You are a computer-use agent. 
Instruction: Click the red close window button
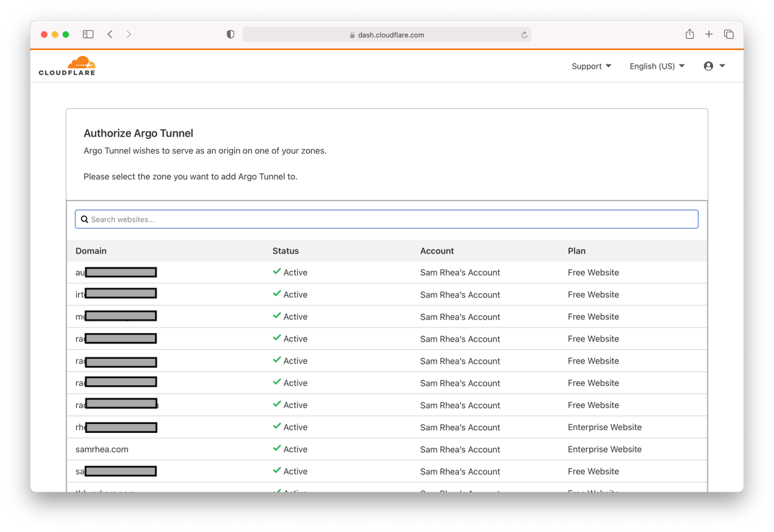(44, 34)
